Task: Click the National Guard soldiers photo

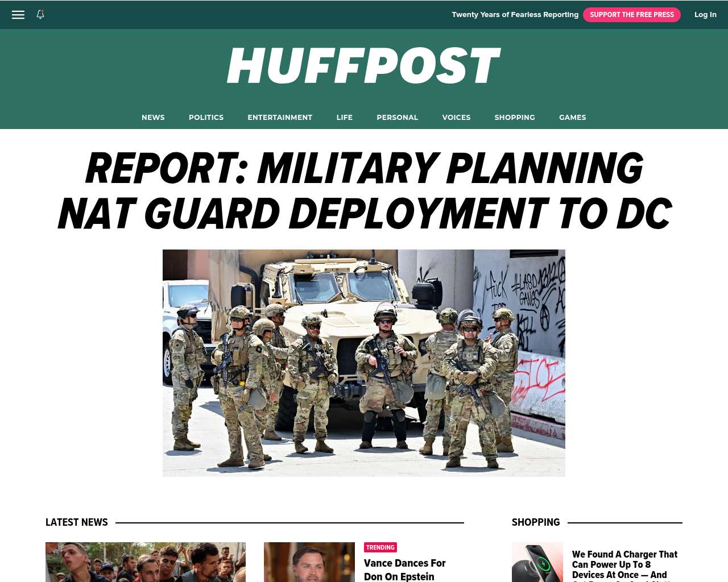Action: coord(364,363)
